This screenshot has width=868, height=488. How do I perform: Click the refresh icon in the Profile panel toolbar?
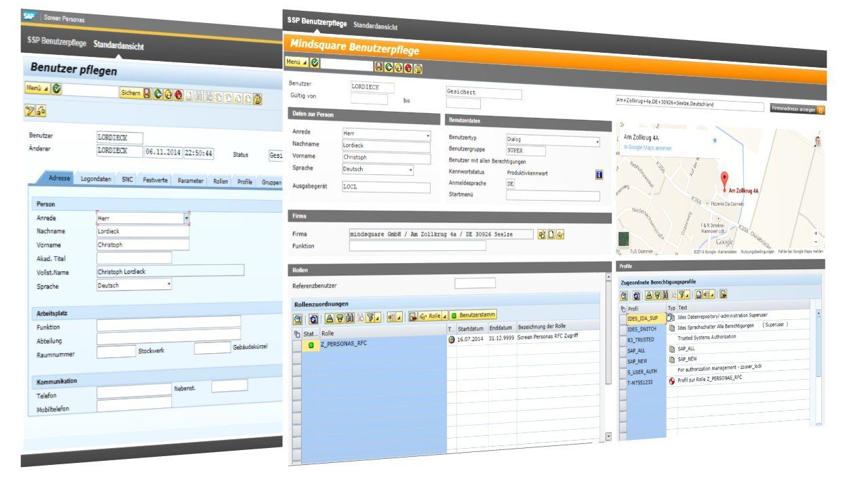[637, 296]
